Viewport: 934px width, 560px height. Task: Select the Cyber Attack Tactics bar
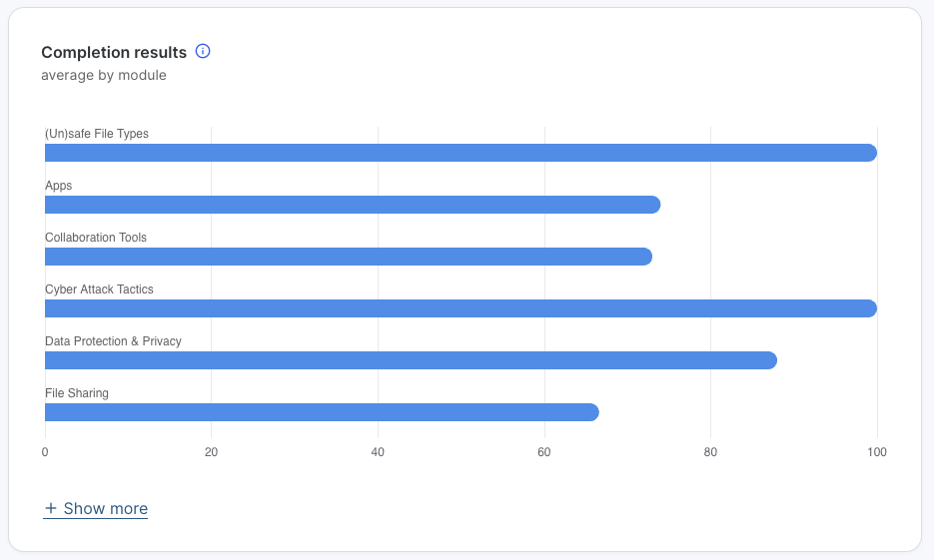coord(461,308)
